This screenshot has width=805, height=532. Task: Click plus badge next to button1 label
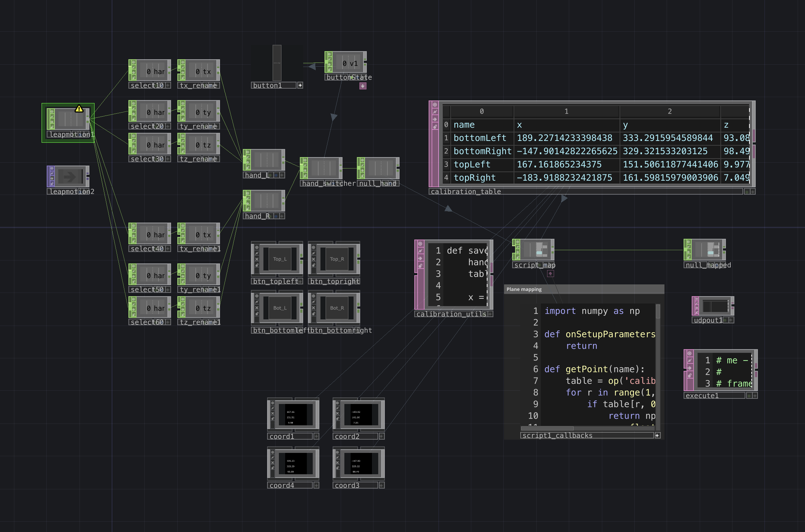tap(300, 85)
